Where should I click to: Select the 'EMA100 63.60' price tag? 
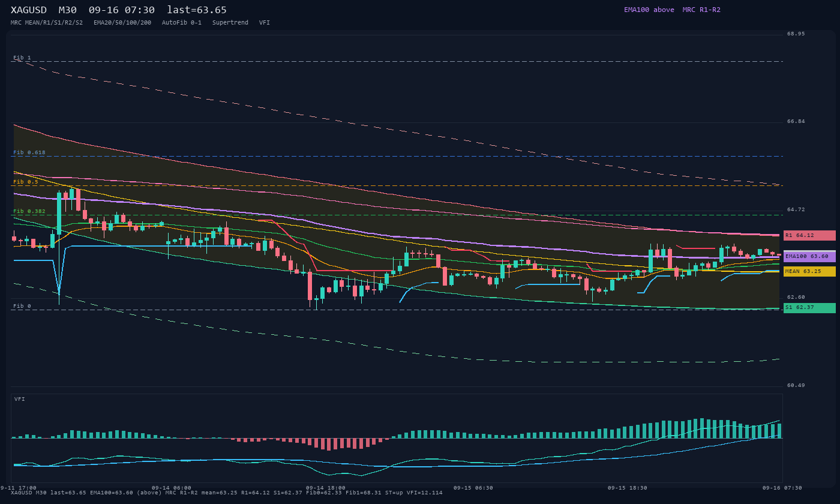809,256
